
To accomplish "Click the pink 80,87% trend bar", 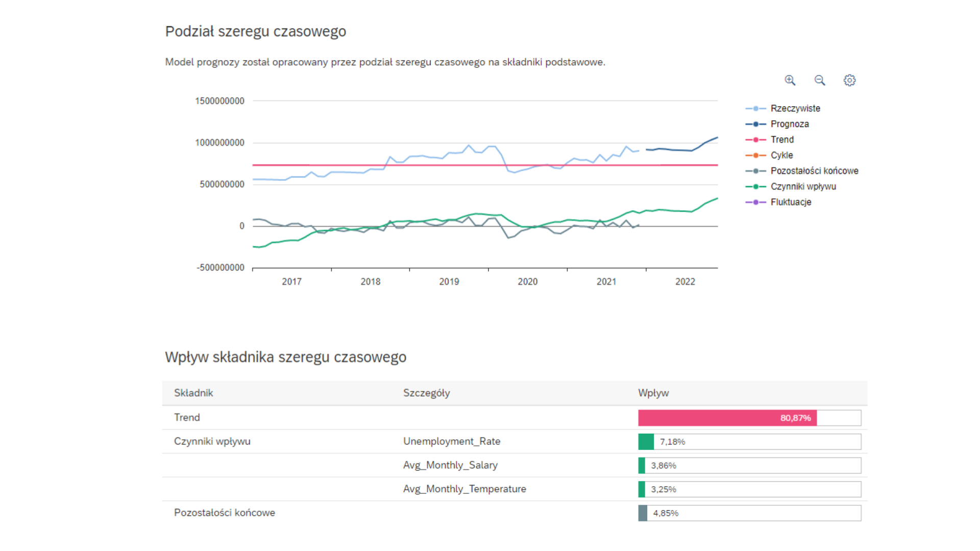I will [x=727, y=418].
